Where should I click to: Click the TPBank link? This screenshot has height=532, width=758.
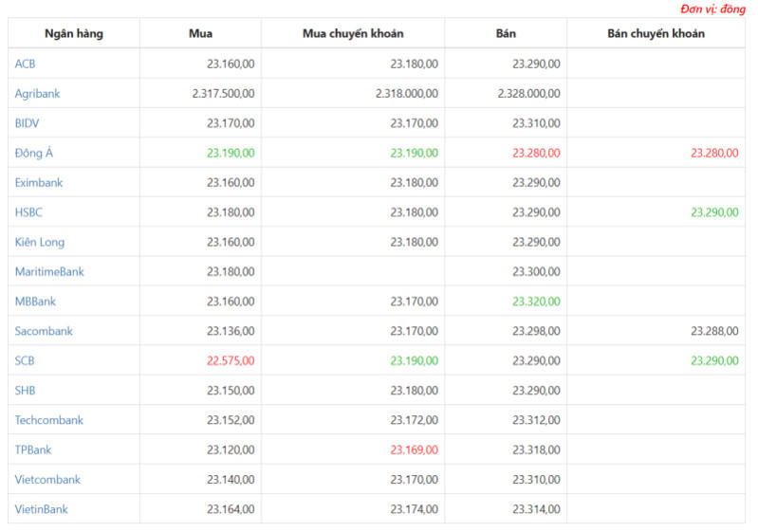pos(33,449)
